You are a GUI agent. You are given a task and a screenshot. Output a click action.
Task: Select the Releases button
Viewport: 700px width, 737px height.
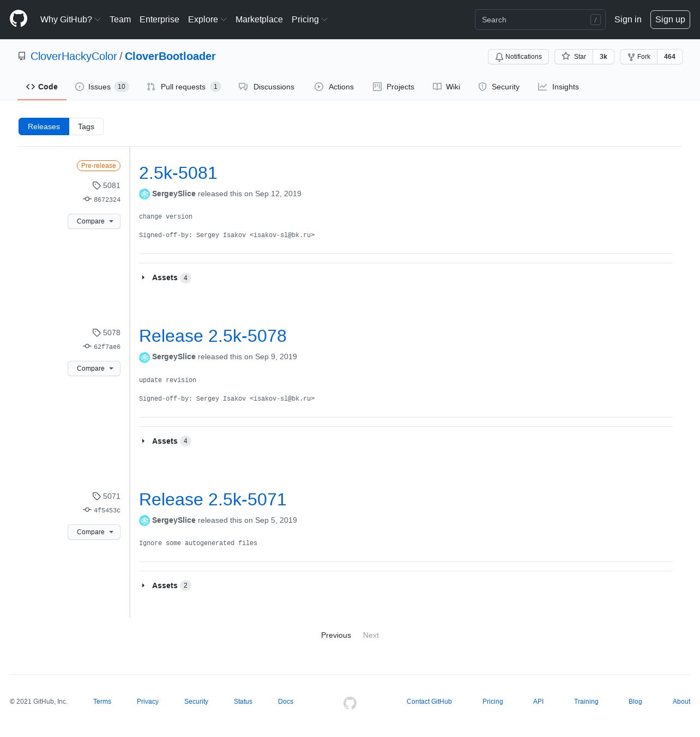pyautogui.click(x=44, y=126)
